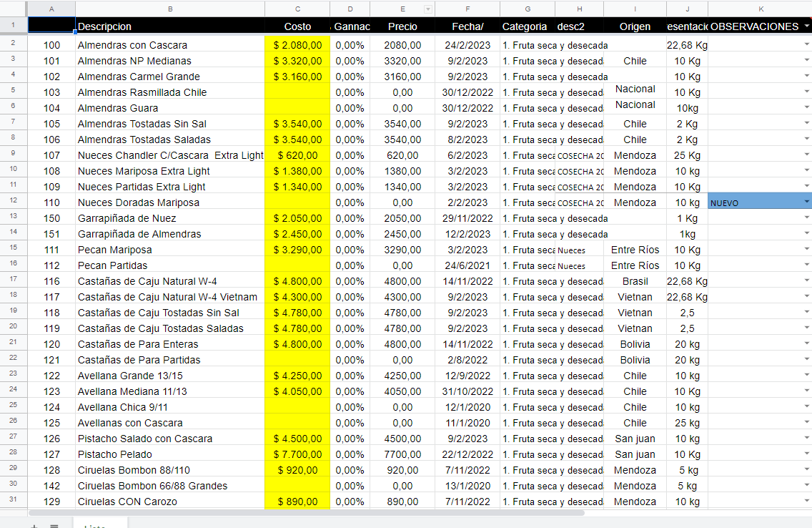Click the Origen header cell
Image resolution: width=812 pixels, height=528 pixels.
coord(635,26)
